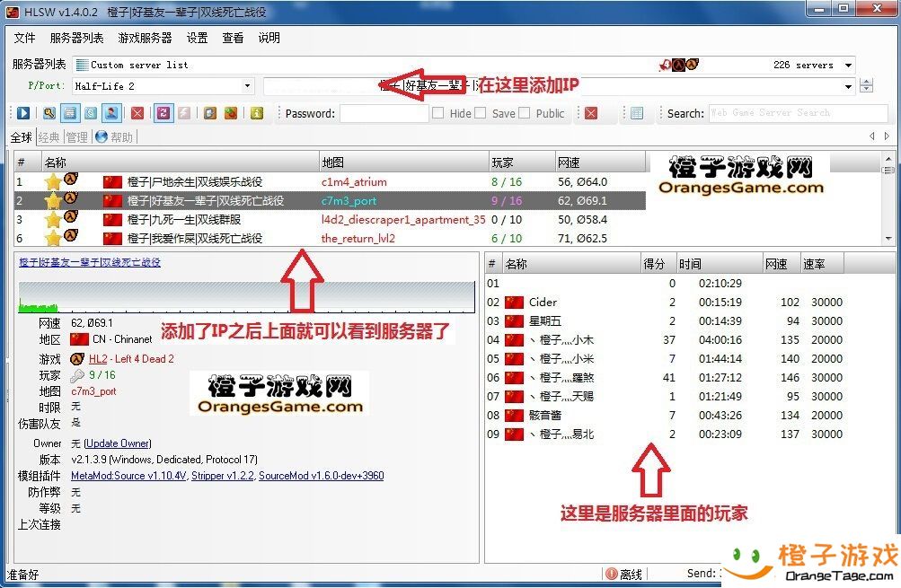Click the down stepper beside address box
The width and height of the screenshot is (901, 588).
[867, 90]
